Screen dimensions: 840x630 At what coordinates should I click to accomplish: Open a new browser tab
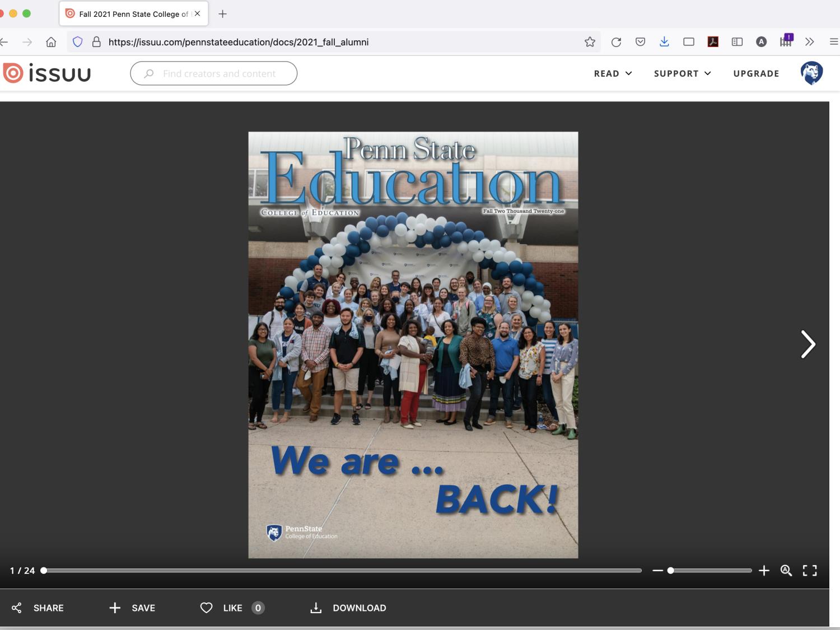[222, 14]
